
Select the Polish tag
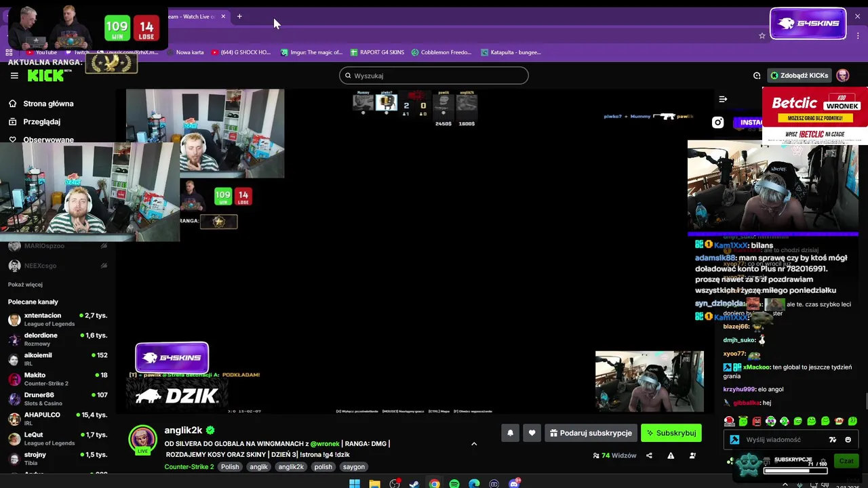click(230, 467)
